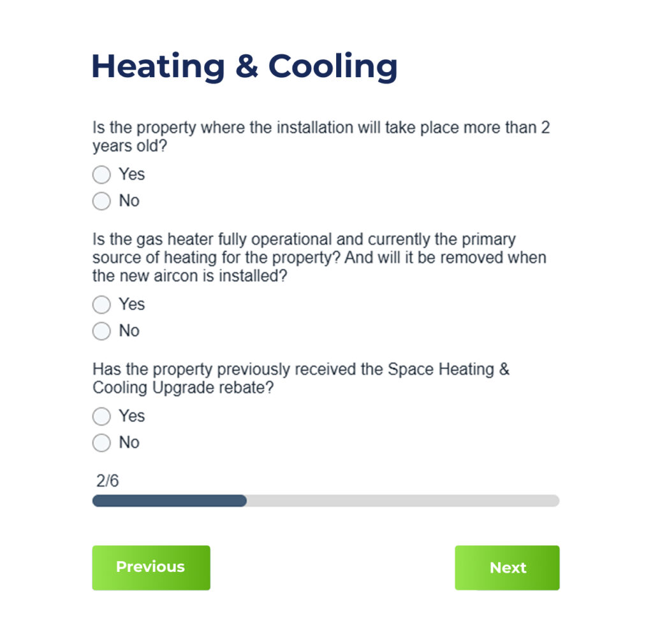Click the gas heater question text
This screenshot has width=653, height=644.
coord(319,258)
